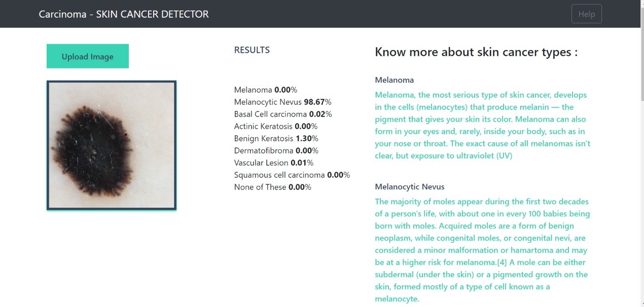The image size is (644, 307).
Task: Click the Carcinoma app title
Action: click(123, 14)
